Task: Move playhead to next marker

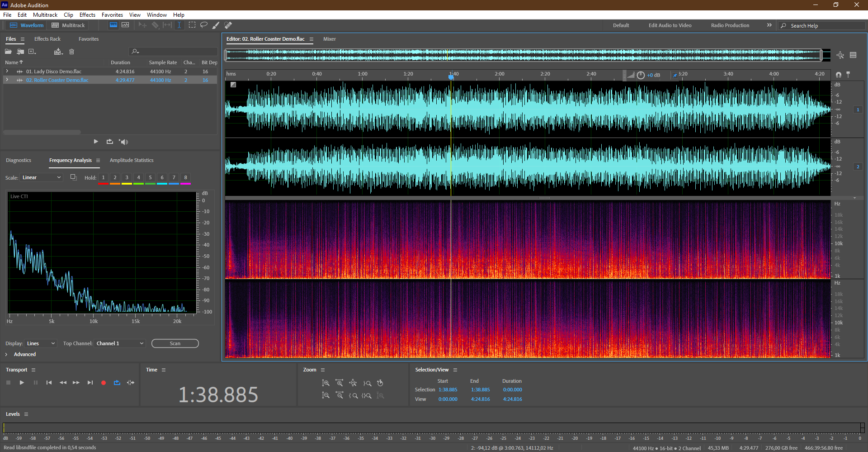Action: (x=90, y=383)
